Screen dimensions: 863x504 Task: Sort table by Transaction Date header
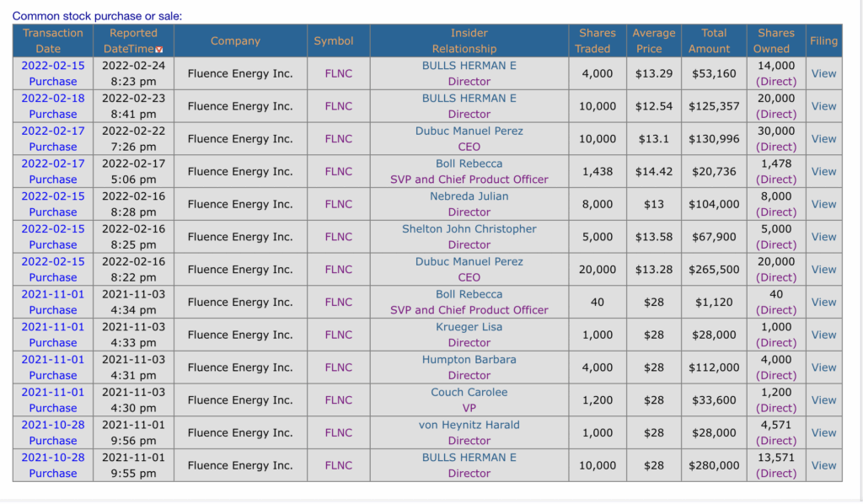[x=53, y=40]
